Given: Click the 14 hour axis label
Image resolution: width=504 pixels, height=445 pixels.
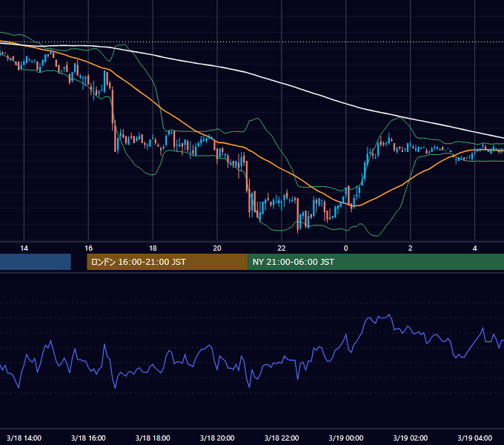Looking at the screenshot, I should click(x=24, y=248).
